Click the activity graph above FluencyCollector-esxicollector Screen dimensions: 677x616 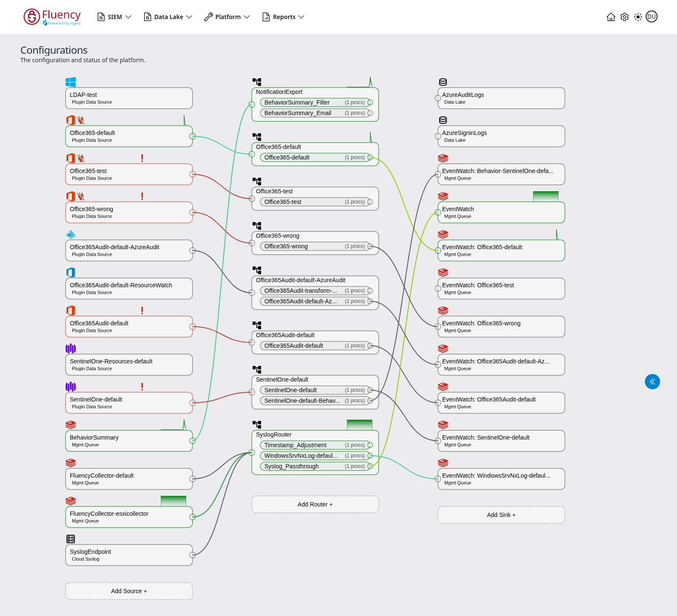point(173,501)
